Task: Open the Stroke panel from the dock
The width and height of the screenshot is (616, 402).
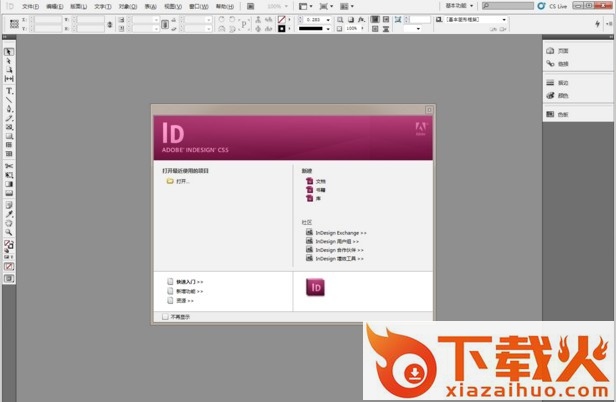Action: click(x=563, y=82)
